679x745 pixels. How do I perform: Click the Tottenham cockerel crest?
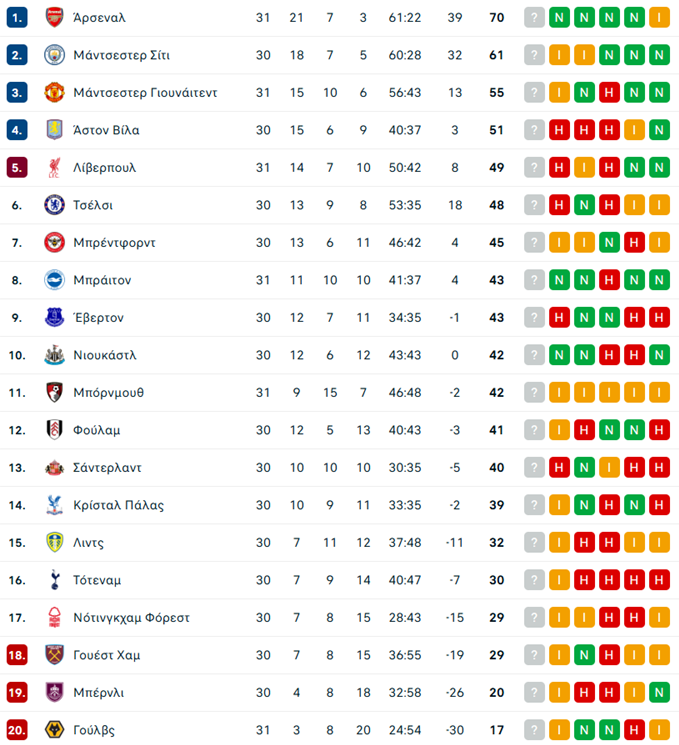[x=54, y=580]
